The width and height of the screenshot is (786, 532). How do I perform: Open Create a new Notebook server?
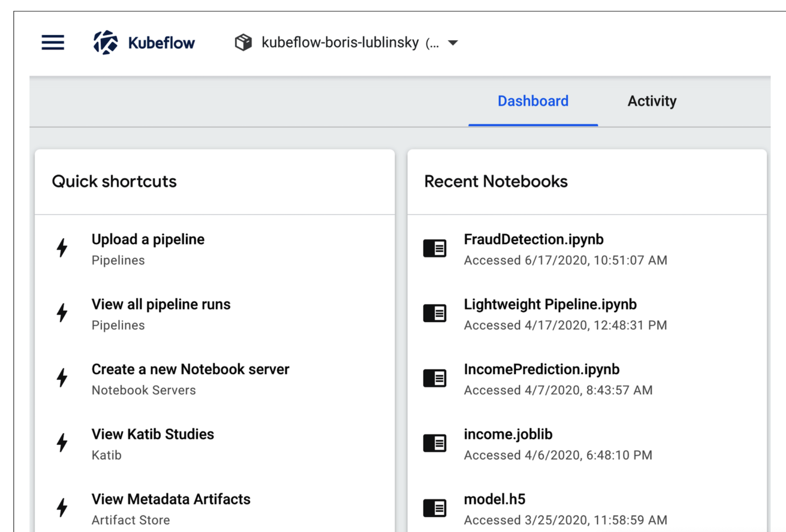190,370
